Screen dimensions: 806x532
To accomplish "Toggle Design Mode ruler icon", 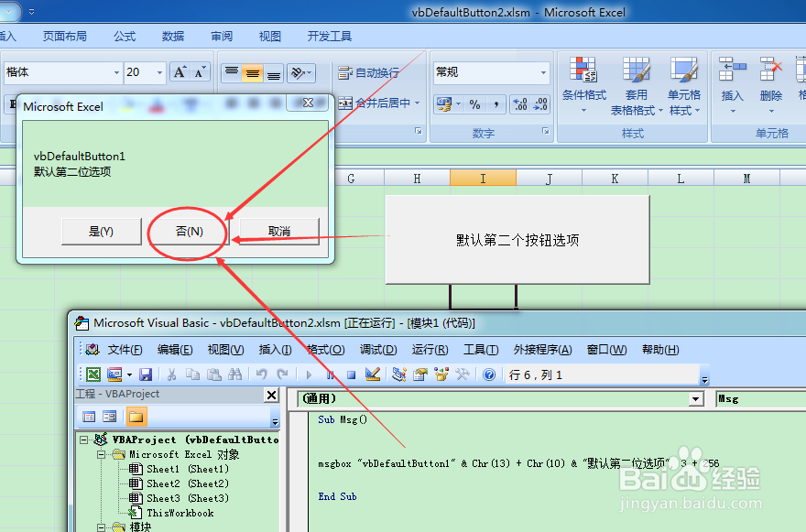I will click(372, 375).
